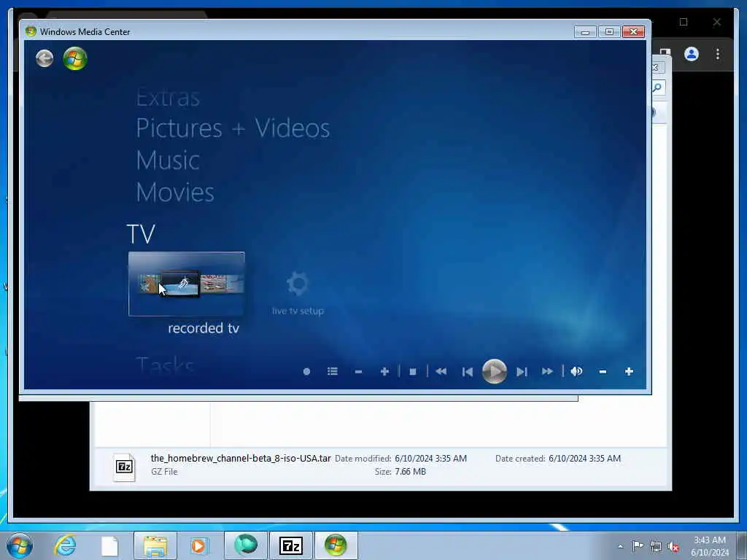The width and height of the screenshot is (747, 560).
Task: Select the Music menu entry
Action: coord(168,160)
